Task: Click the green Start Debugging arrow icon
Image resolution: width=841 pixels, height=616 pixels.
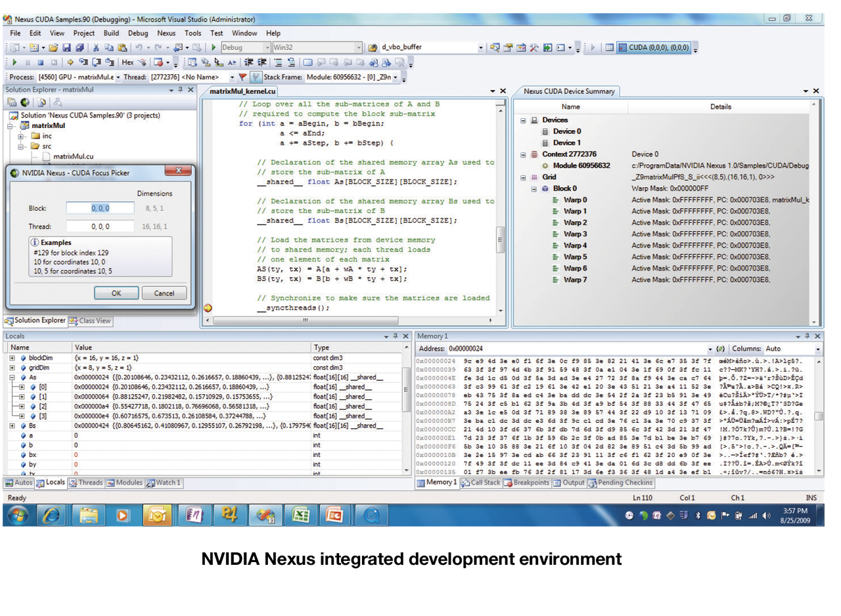Action: point(214,47)
